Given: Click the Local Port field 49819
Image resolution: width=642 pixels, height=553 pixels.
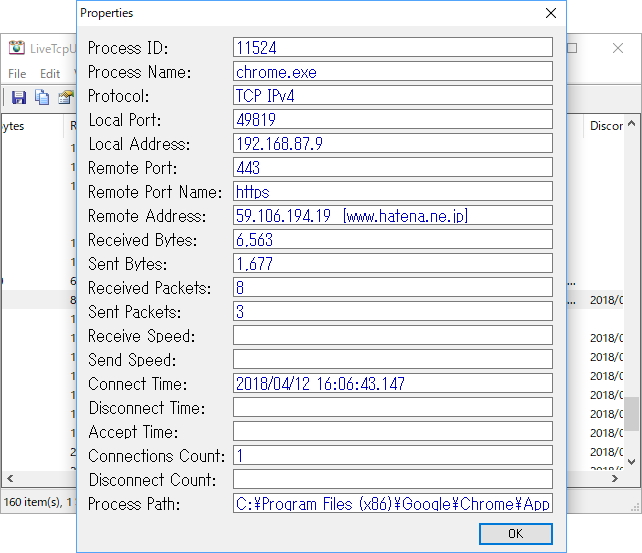Looking at the screenshot, I should pyautogui.click(x=393, y=120).
